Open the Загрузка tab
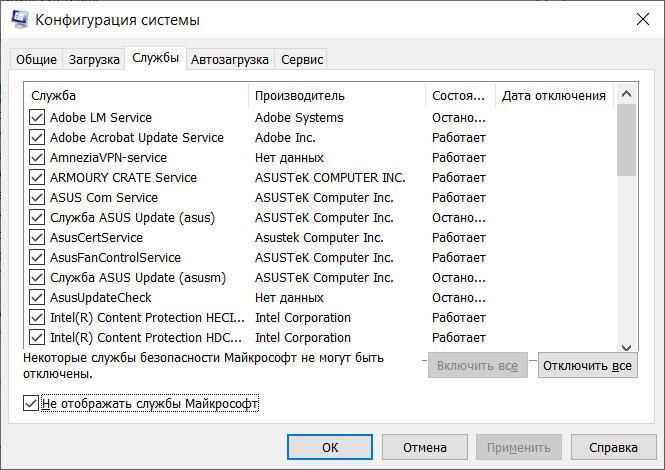Screen dimensions: 665x470 [94, 60]
